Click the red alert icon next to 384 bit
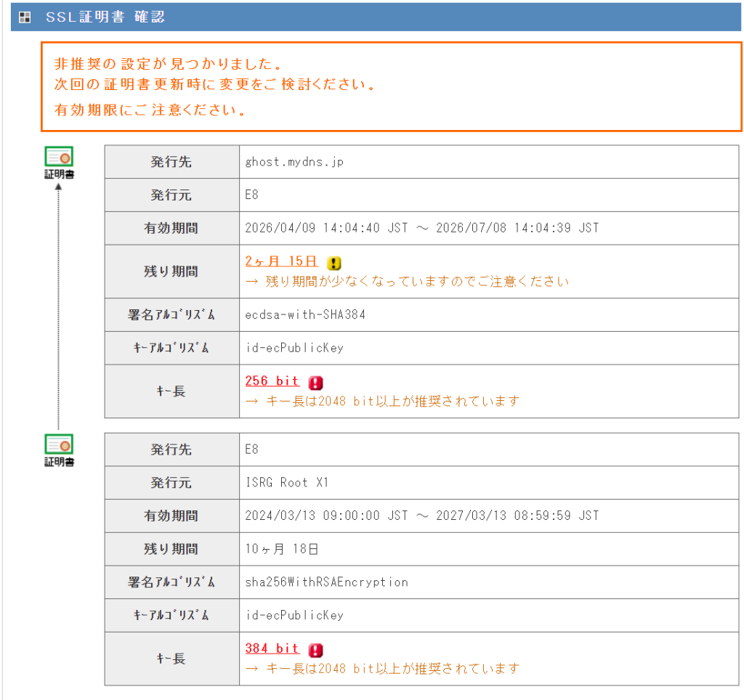Screen dimensions: 744x700 315,650
